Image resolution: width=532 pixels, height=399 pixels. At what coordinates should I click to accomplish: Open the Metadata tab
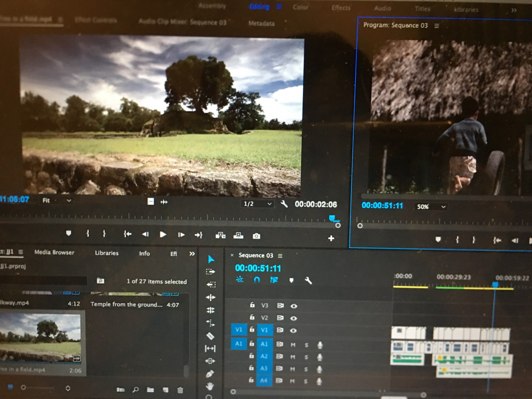click(x=261, y=23)
